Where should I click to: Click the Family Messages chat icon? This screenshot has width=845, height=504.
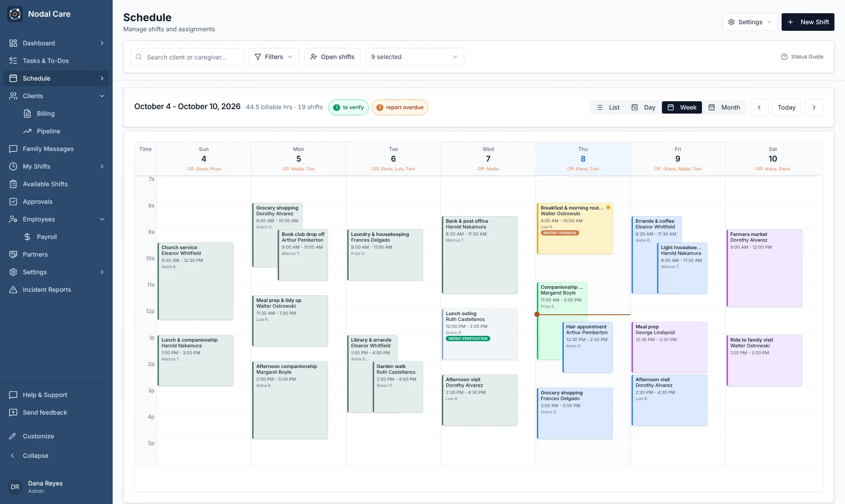coord(13,149)
